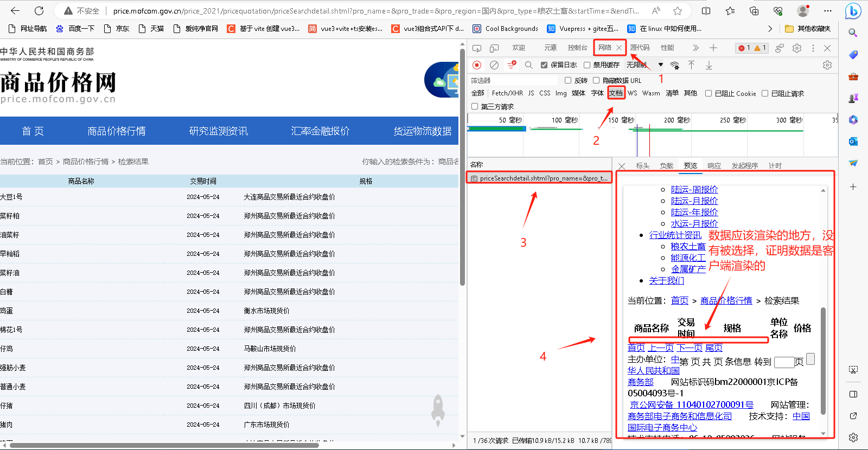The width and height of the screenshot is (868, 450).
Task: Open the Outlook icon in the Edge sidebar
Action: (853, 141)
